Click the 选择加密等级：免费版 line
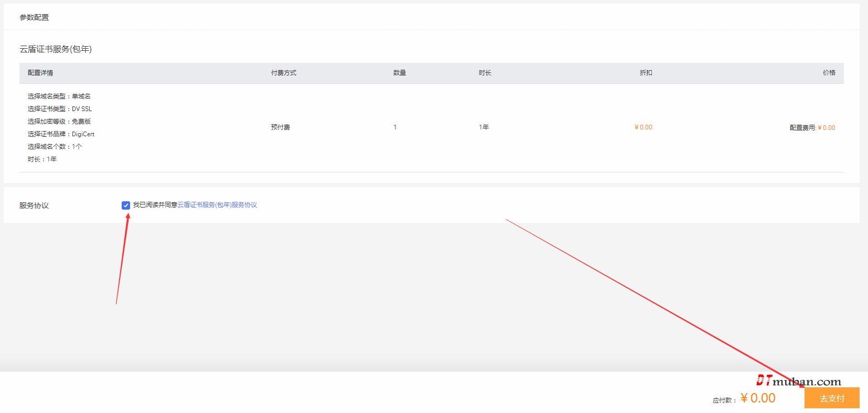The width and height of the screenshot is (868, 413). click(x=59, y=122)
